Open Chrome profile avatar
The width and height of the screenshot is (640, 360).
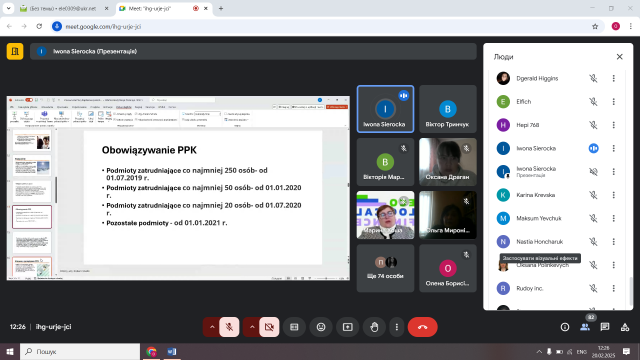616,26
